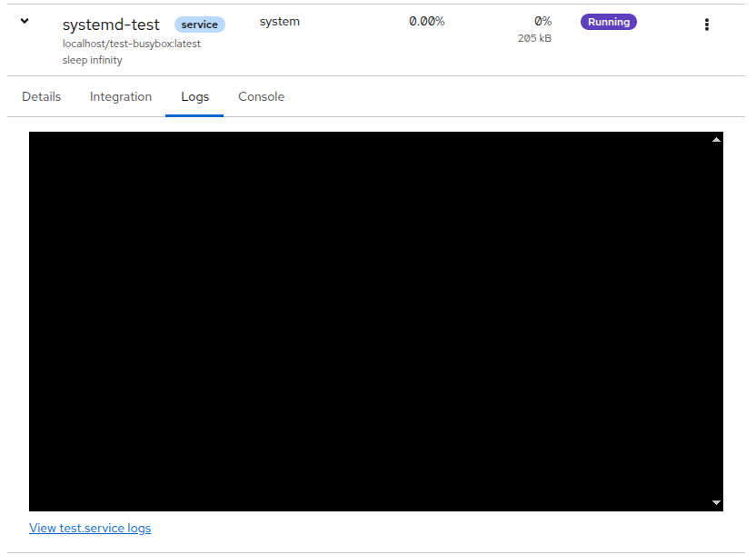The image size is (756, 555).
Task: Click the localhost/test-busybox:latest image text
Action: 132,44
